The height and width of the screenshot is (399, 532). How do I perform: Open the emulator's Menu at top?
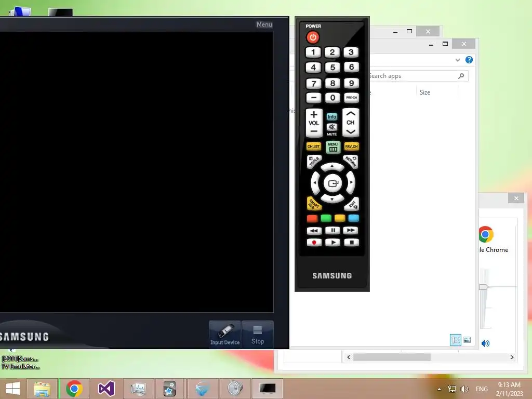click(x=264, y=24)
